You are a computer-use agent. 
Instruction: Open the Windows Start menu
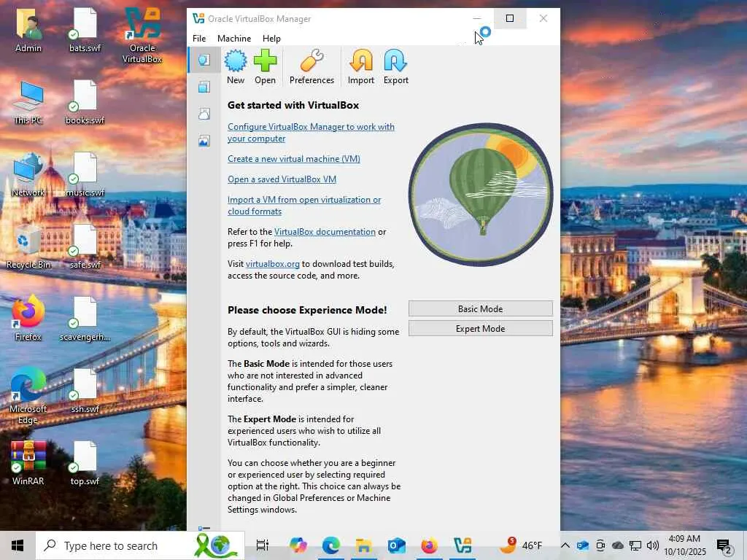coord(18,545)
